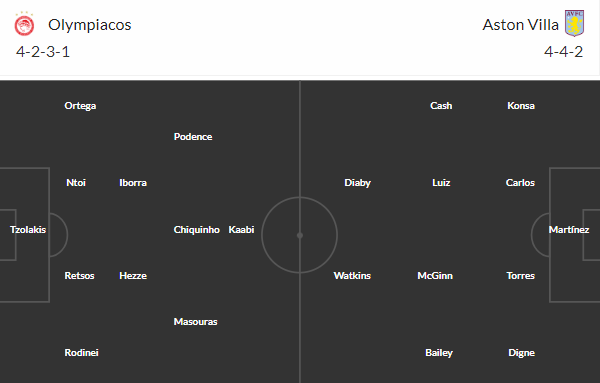Click player Podence in Olympiacos lineup
Image resolution: width=600 pixels, height=383 pixels.
coord(193,137)
